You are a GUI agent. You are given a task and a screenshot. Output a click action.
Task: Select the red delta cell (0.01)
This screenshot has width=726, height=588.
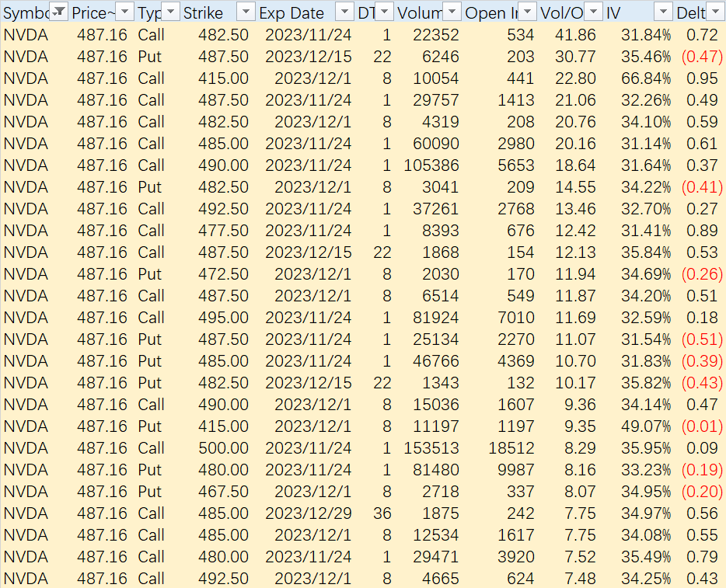coord(702,426)
